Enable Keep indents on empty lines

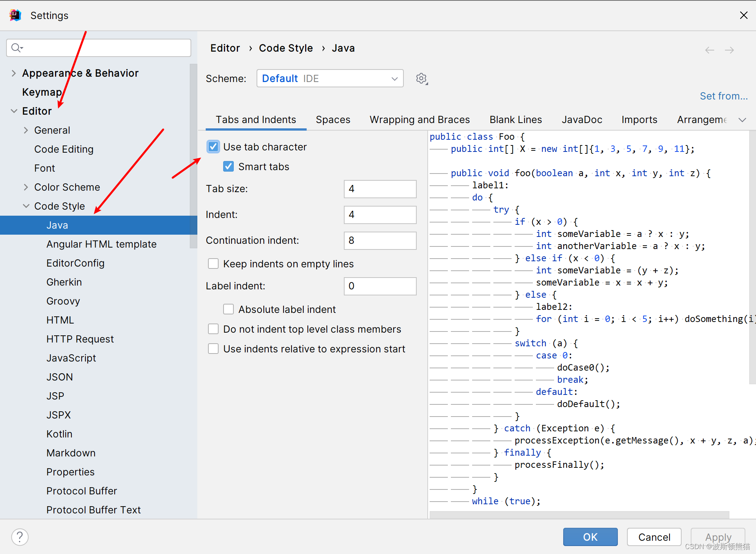[213, 264]
